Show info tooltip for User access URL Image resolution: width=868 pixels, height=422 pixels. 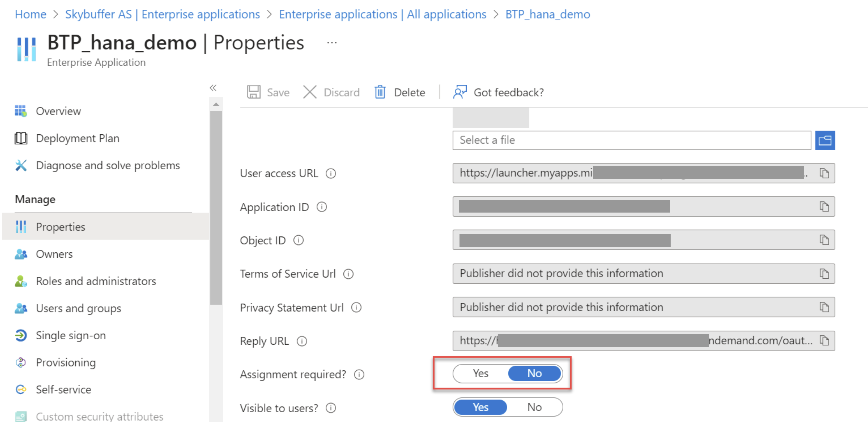331,173
